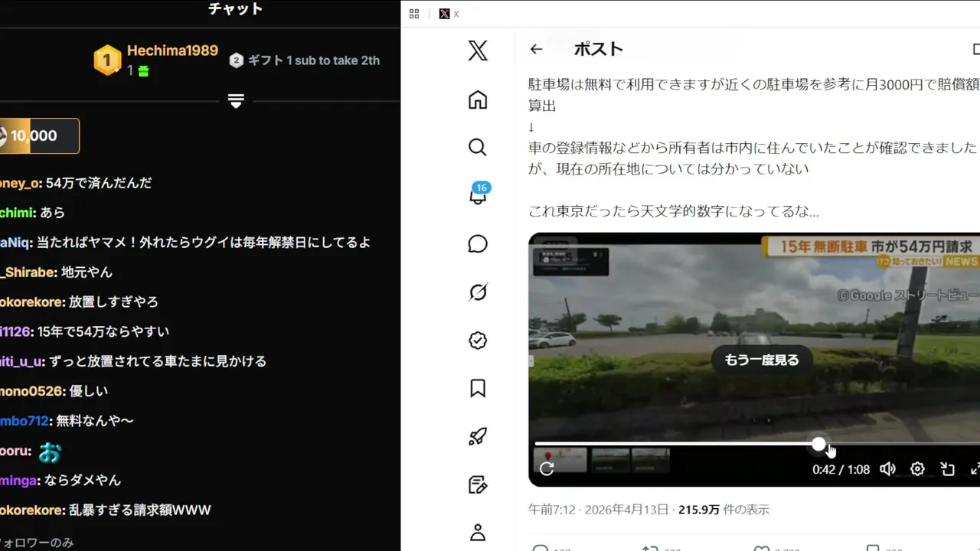Click the X logo in the sidebar
Image resolution: width=980 pixels, height=551 pixels.
[478, 51]
